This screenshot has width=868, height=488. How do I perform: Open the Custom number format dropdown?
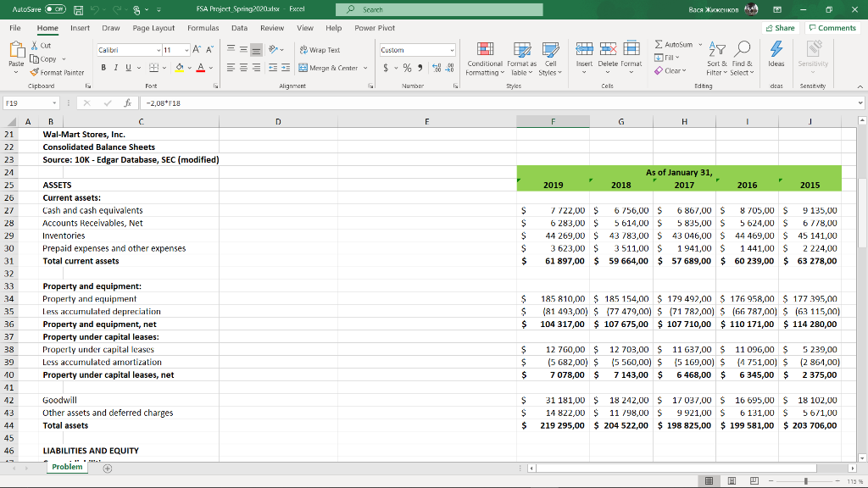452,50
